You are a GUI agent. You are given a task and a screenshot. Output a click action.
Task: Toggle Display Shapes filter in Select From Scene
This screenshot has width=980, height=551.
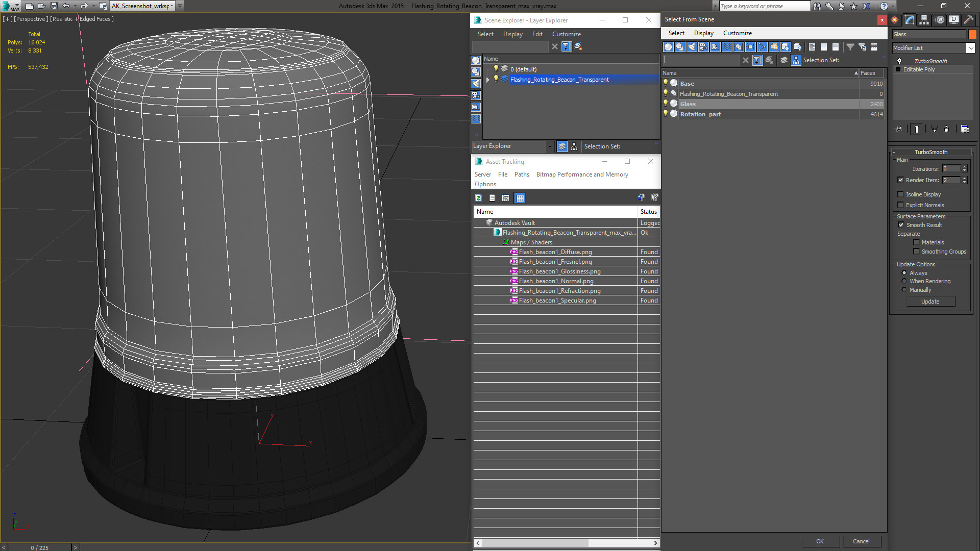[680, 47]
